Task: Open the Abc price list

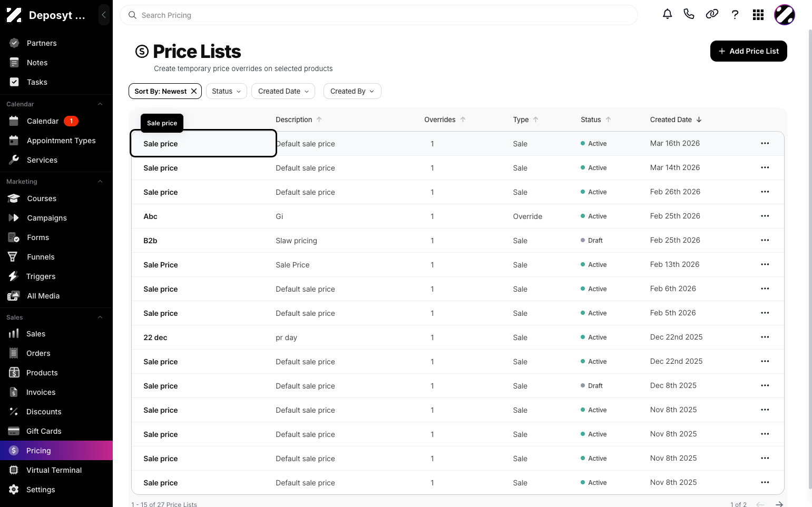Action: point(150,216)
